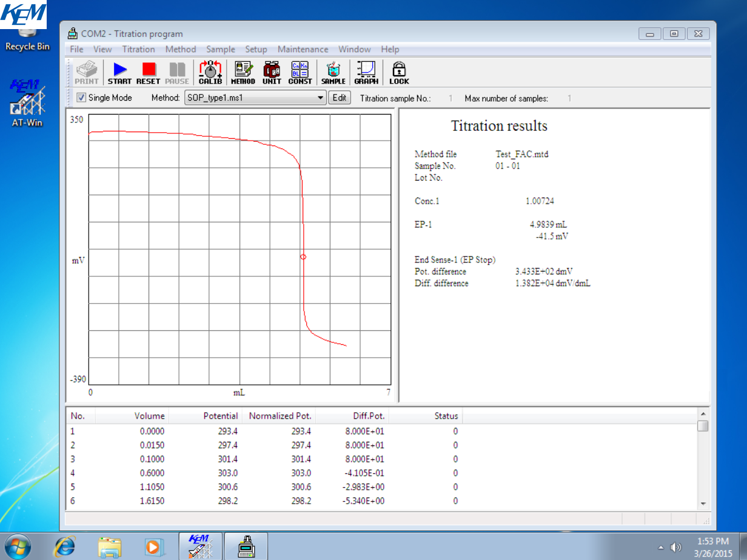Expand the Method file dropdown

click(x=321, y=98)
